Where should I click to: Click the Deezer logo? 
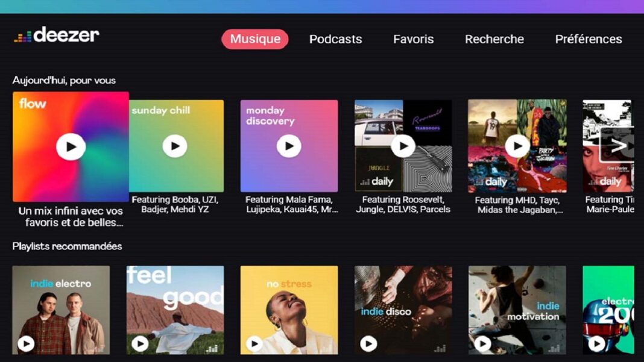click(57, 35)
